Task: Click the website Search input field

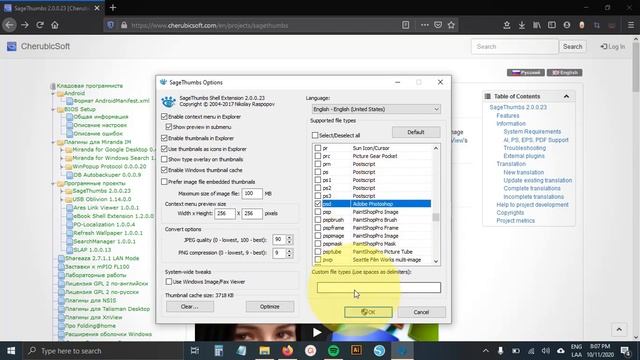Action: pos(514,47)
